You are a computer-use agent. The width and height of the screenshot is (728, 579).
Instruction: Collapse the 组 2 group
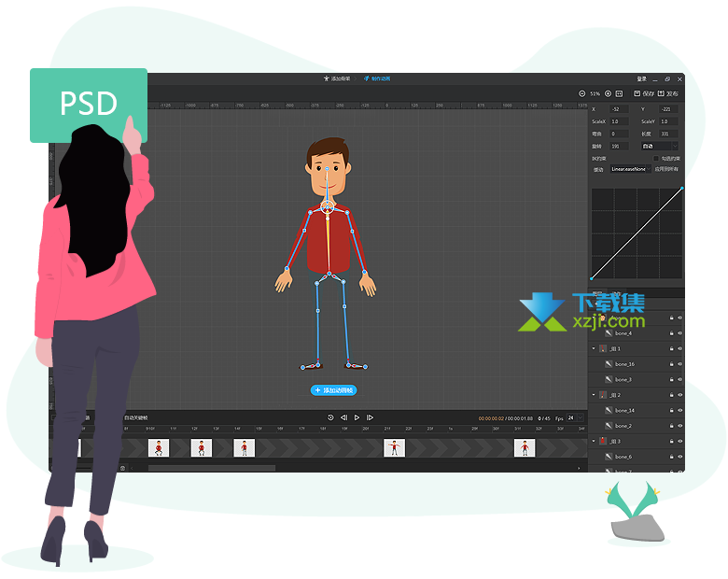[x=594, y=394]
